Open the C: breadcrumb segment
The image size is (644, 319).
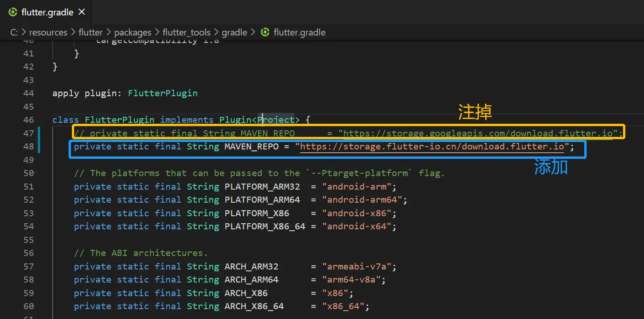(14, 32)
